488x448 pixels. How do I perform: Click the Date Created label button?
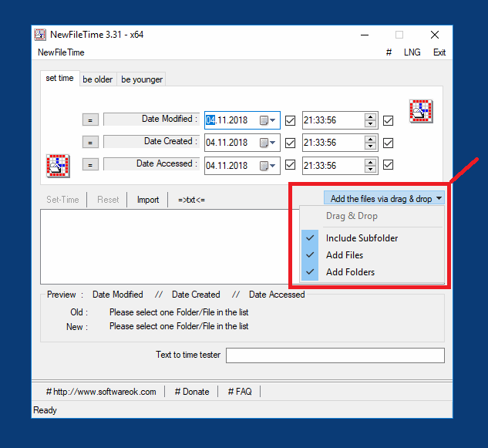pyautogui.click(x=152, y=141)
